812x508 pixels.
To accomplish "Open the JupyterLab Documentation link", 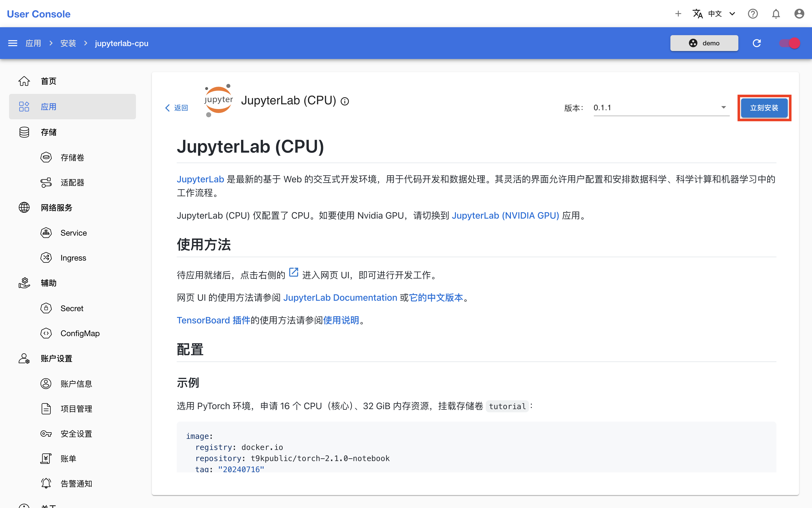I will [x=340, y=297].
